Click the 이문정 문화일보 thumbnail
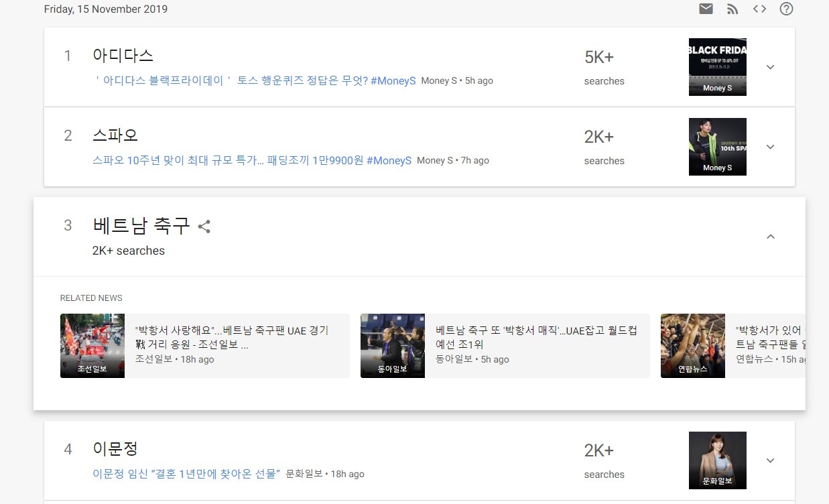This screenshot has width=829, height=504. [717, 460]
